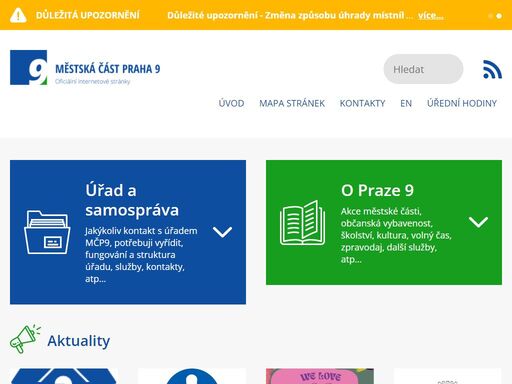Open the RSS feed icon
Image resolution: width=512 pixels, height=384 pixels.
click(492, 69)
